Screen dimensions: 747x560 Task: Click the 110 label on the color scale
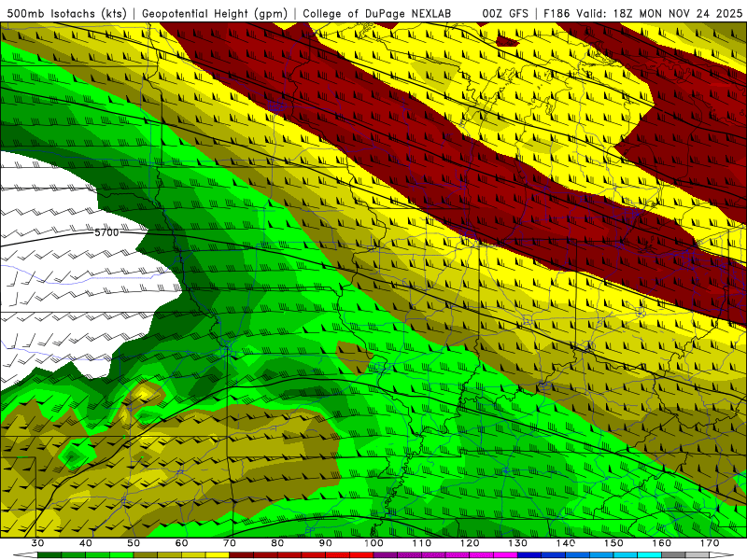pyautogui.click(x=422, y=543)
